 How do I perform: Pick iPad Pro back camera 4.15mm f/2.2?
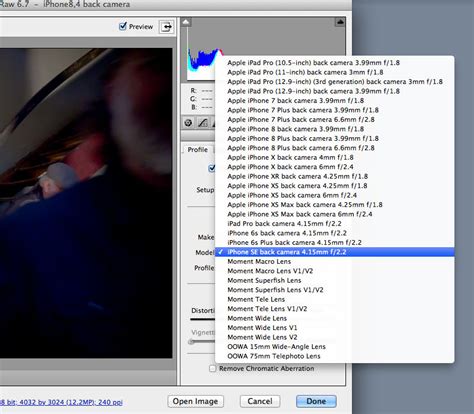[335, 224]
